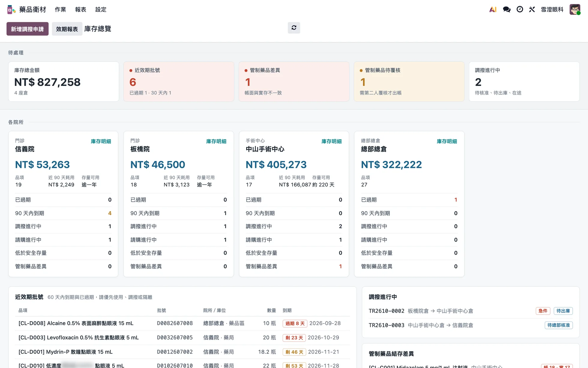Click 管制藥品結存差異 heading

pos(391,354)
